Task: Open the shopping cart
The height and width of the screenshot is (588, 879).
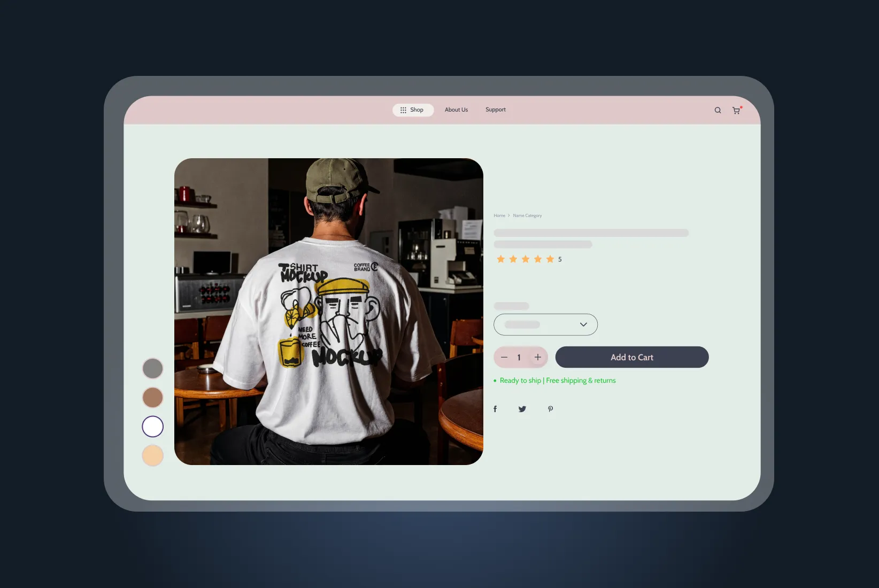Action: coord(736,111)
